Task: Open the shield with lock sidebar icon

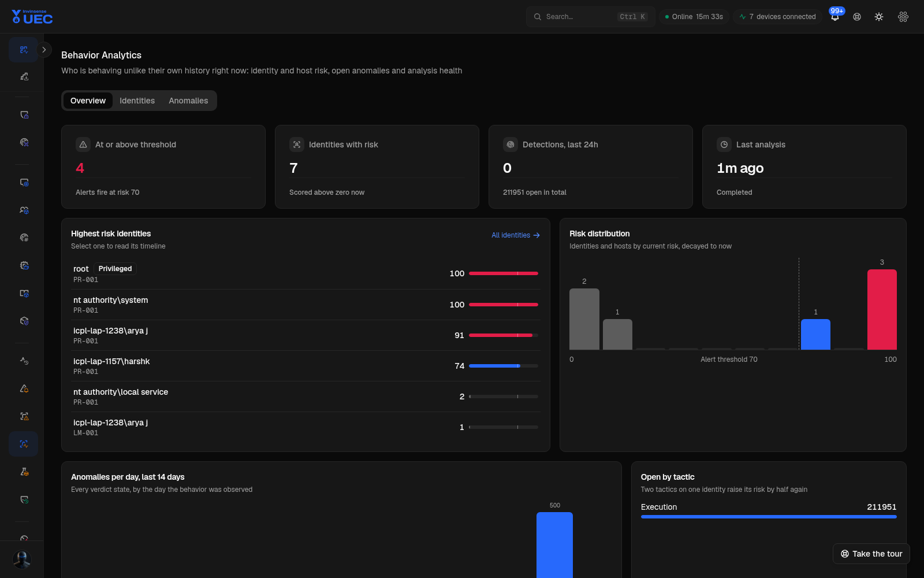Action: (24, 115)
